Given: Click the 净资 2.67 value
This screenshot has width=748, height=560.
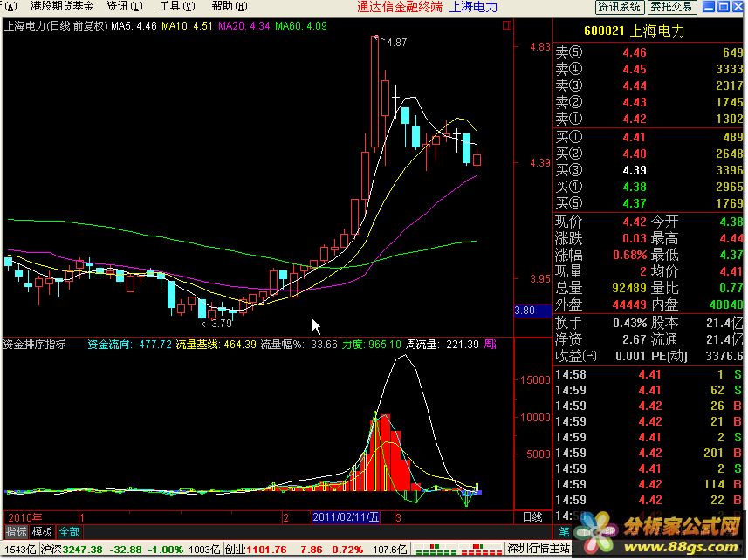Looking at the screenshot, I should tap(635, 340).
